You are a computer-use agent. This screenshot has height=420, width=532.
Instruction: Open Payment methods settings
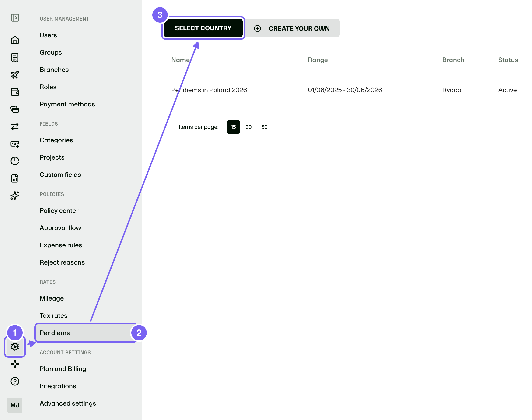tap(67, 104)
